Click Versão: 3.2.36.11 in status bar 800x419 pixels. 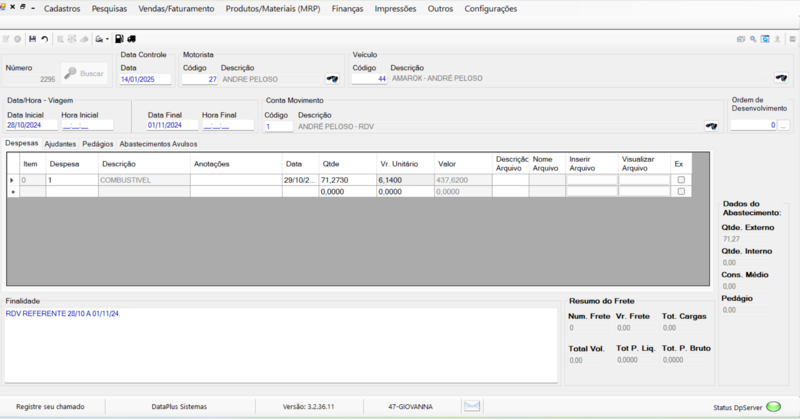(x=309, y=407)
